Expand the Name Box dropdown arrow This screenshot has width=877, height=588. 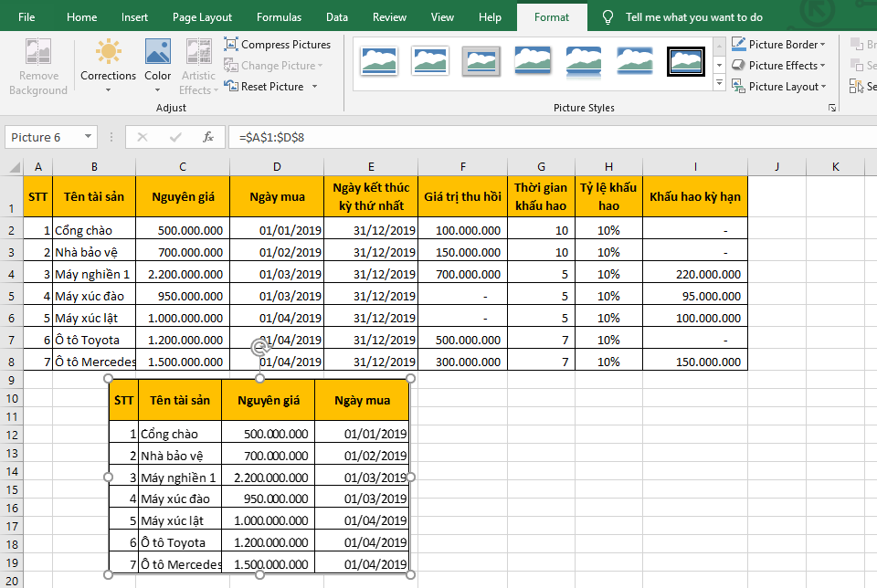pyautogui.click(x=89, y=137)
